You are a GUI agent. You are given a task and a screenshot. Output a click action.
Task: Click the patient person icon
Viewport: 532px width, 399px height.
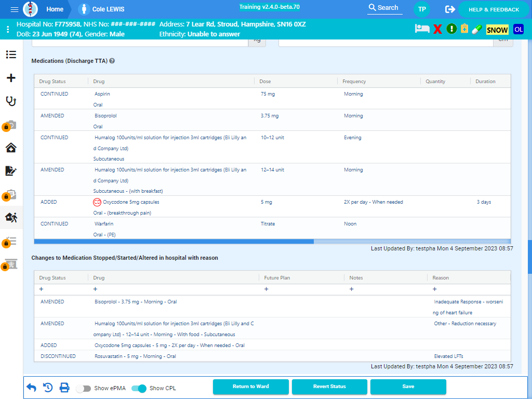tap(84, 9)
